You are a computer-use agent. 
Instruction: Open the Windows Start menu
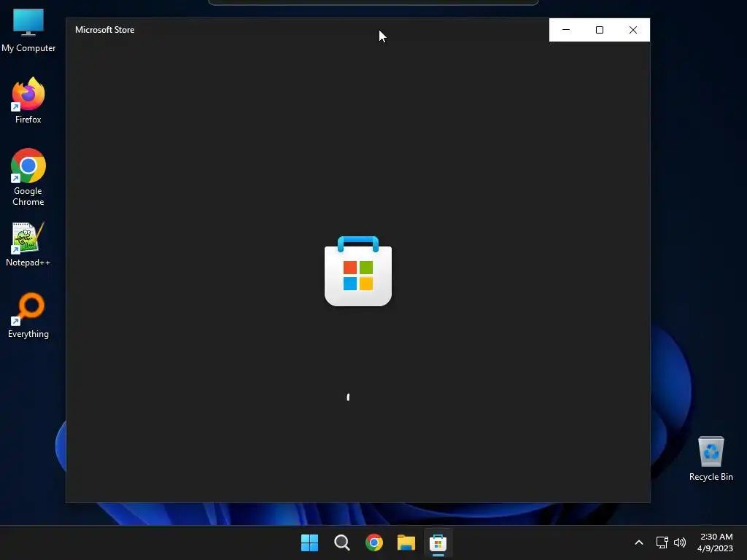[x=309, y=542]
